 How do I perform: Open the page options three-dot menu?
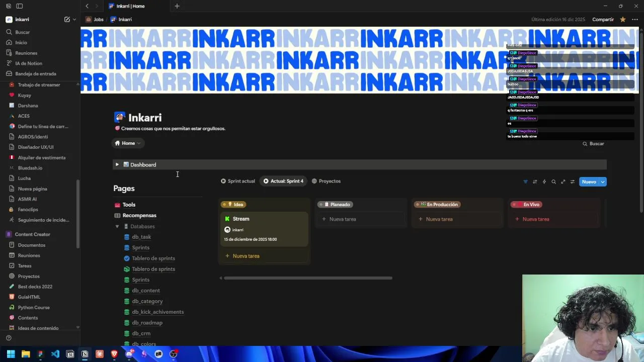[635, 20]
